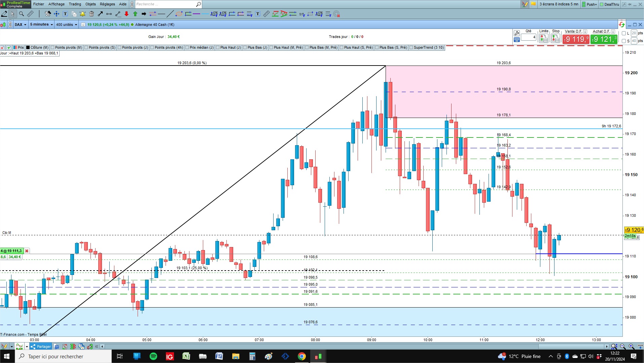
Task: Toggle the Points pivots (S) checkbox
Action: (86, 48)
